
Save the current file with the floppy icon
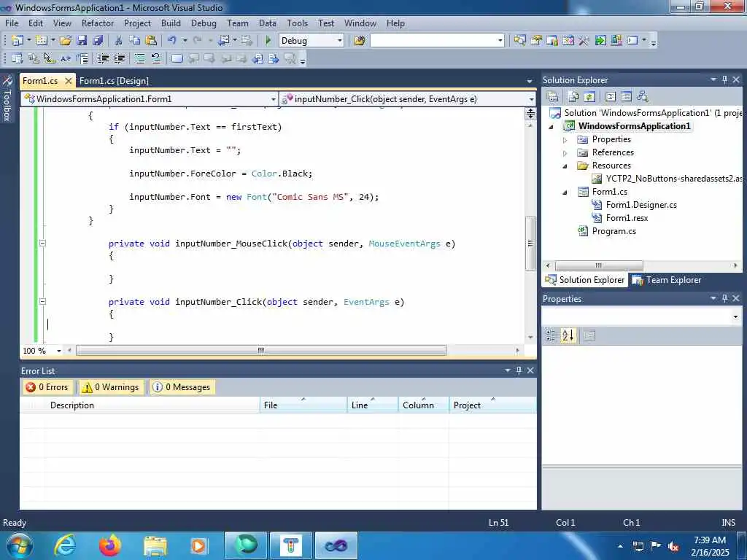coord(82,41)
